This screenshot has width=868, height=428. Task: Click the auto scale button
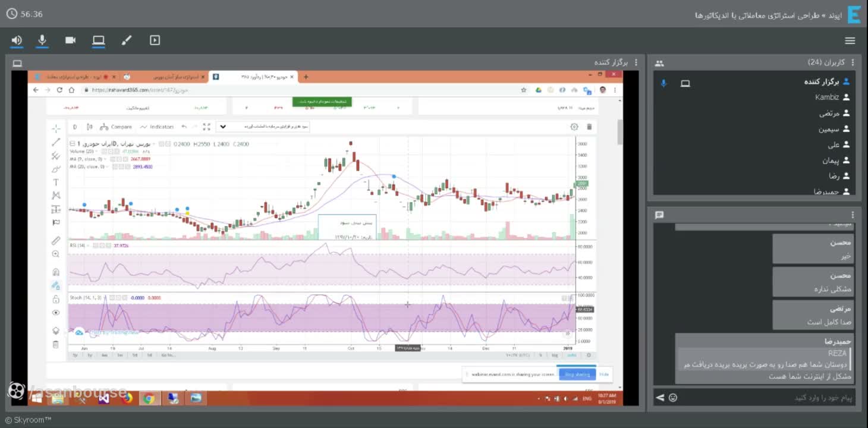572,355
